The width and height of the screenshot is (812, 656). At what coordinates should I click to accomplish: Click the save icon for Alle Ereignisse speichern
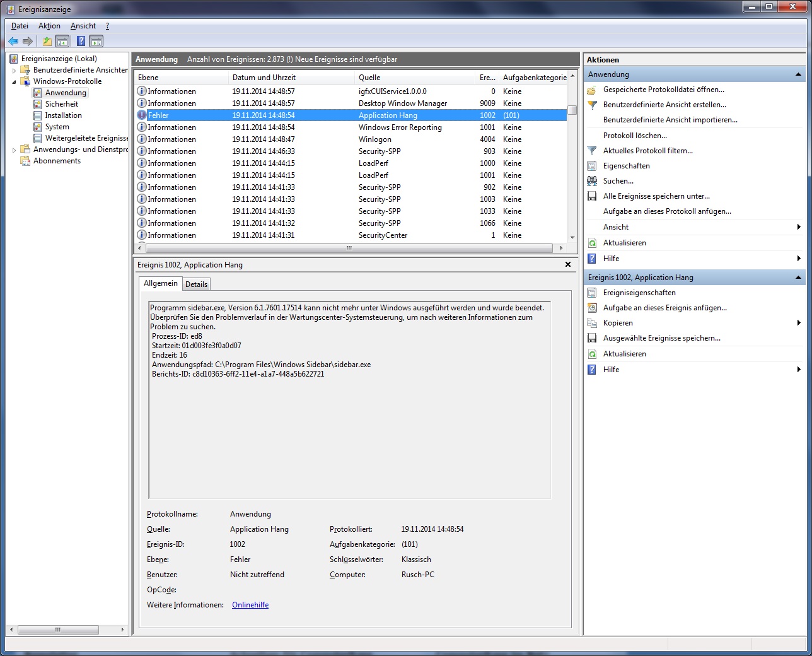tap(592, 196)
